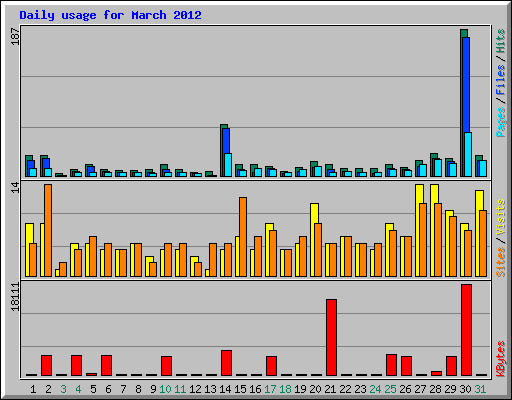This screenshot has height=400, width=512.
Task: Click green weekend day label 18
Action: pos(285,389)
